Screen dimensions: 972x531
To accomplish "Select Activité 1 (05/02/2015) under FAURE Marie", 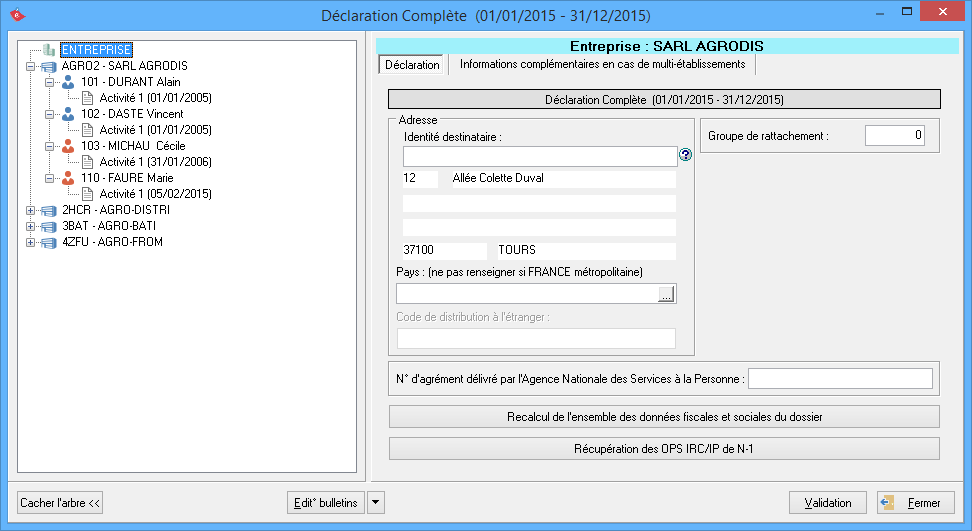I will point(155,194).
